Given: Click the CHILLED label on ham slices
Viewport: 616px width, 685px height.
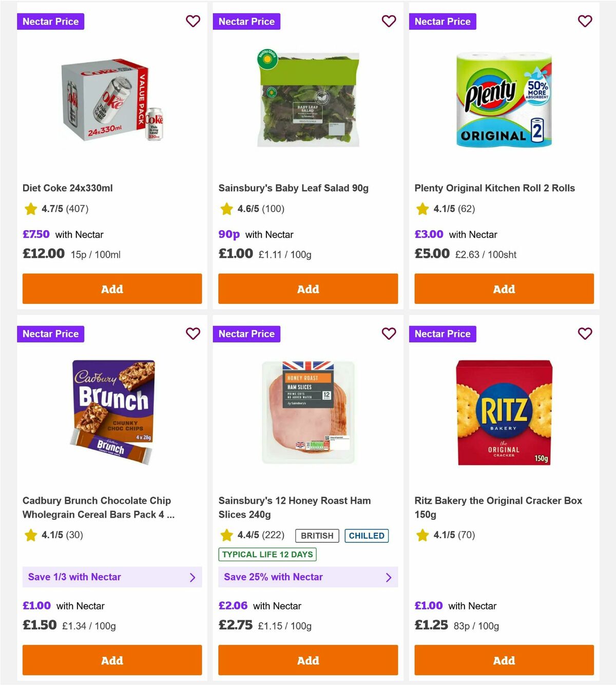Looking at the screenshot, I should 367,536.
